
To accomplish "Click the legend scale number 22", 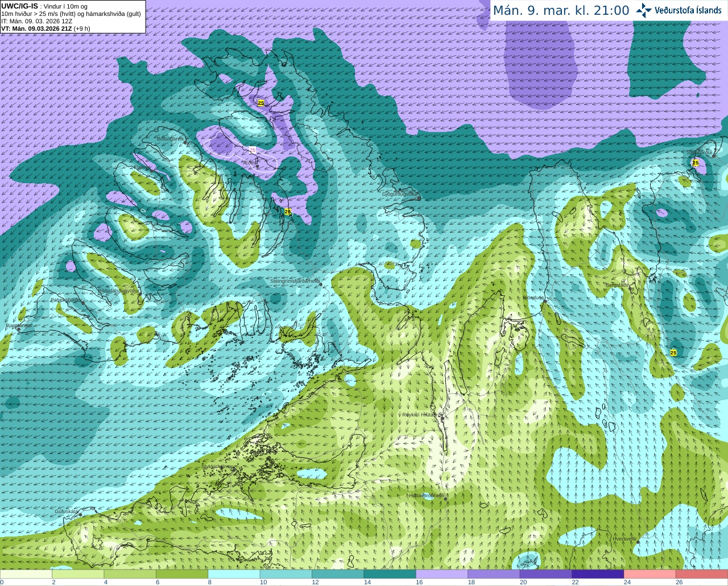I will coord(575,582).
